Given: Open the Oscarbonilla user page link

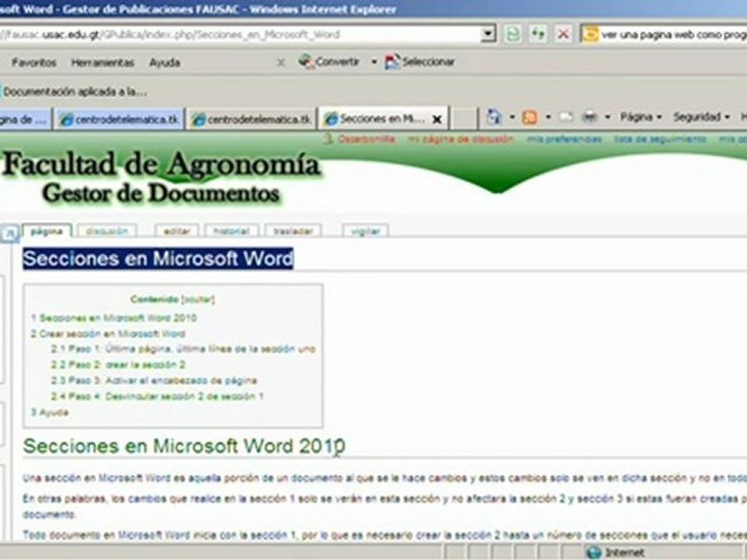Looking at the screenshot, I should pos(366,139).
